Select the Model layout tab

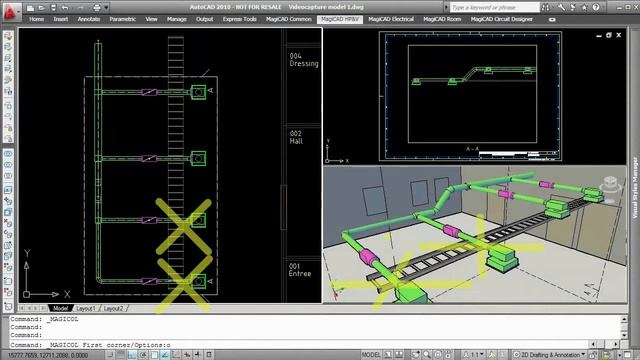(x=60, y=308)
